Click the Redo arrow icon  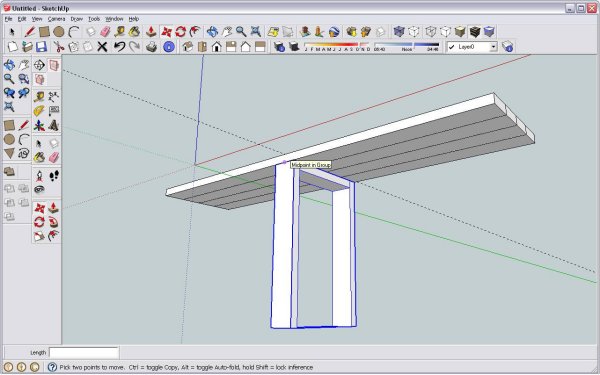click(x=134, y=47)
